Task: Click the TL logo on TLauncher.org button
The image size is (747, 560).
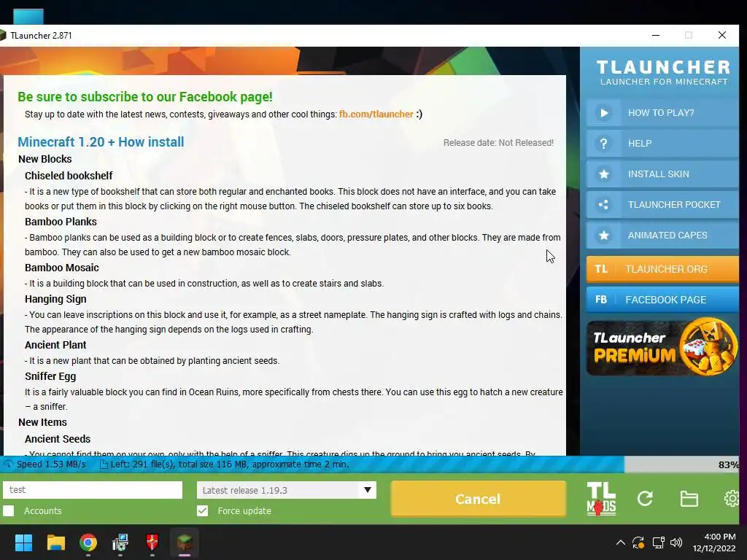Action: coord(601,269)
